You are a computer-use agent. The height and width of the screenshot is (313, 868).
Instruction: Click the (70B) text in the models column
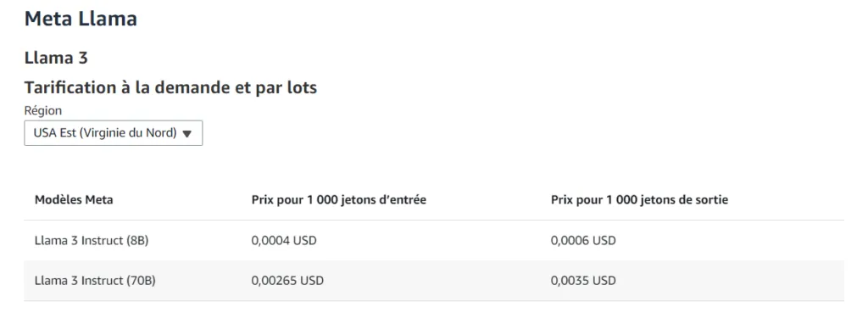(x=142, y=281)
